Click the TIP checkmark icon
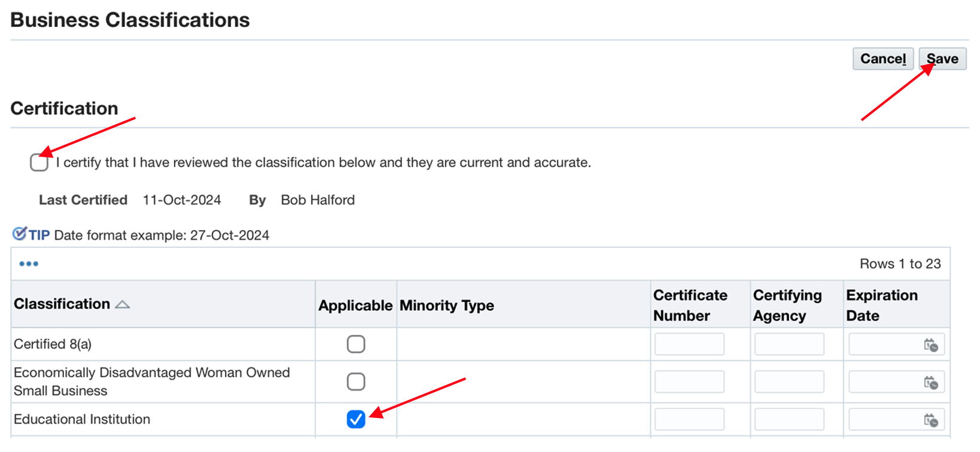 click(x=20, y=233)
